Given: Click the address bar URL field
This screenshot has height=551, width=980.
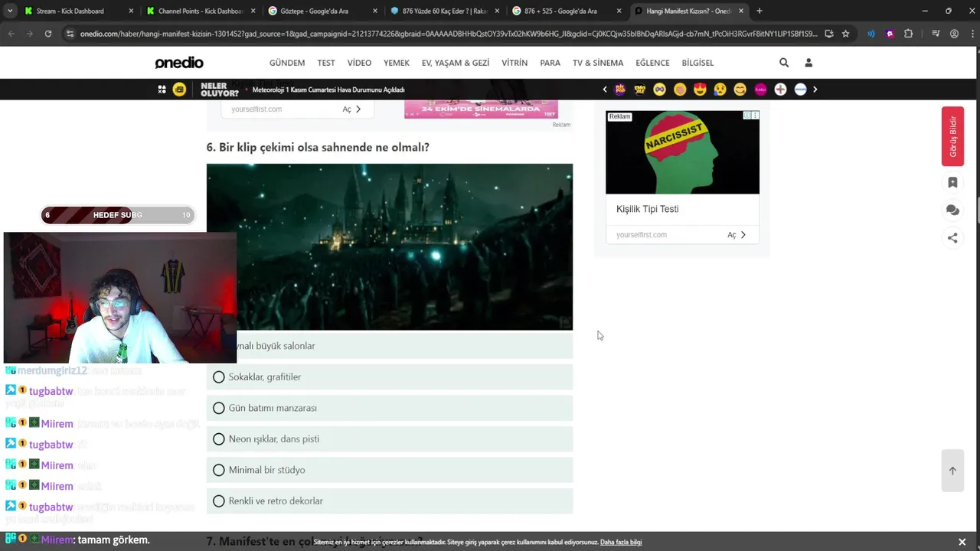Looking at the screenshot, I should click(449, 34).
